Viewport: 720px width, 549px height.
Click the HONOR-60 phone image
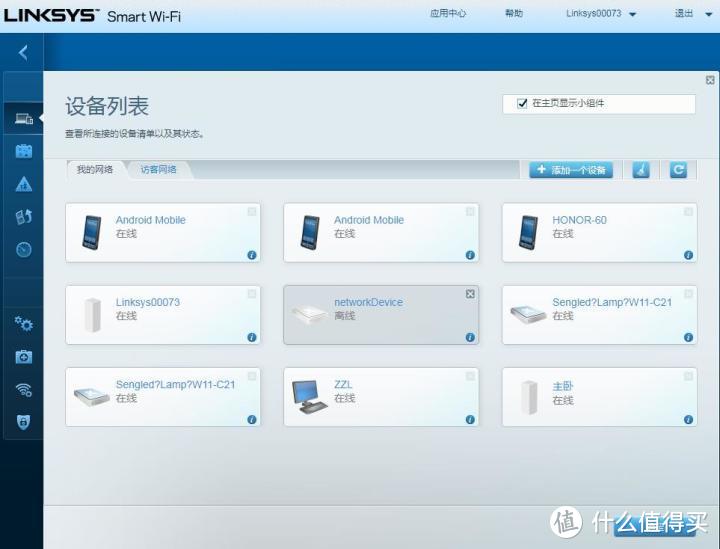tap(528, 232)
